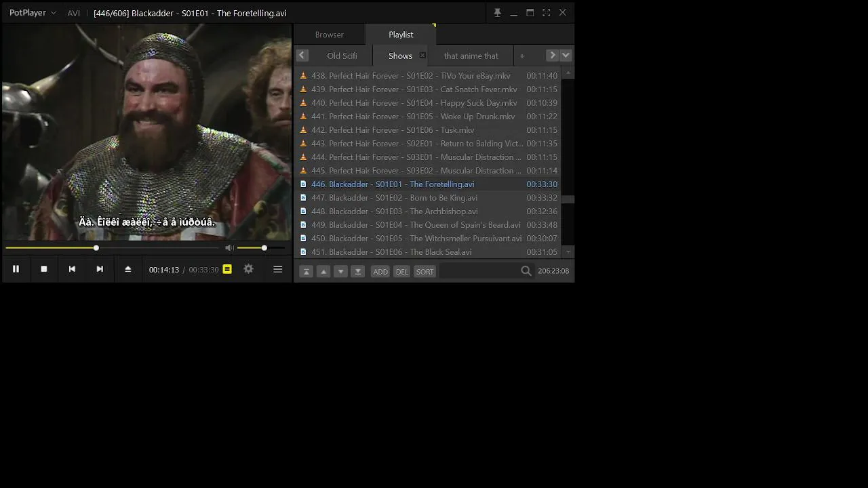Click the current time 00:14:13 display
Image resolution: width=868 pixels, height=488 pixels.
click(x=164, y=270)
